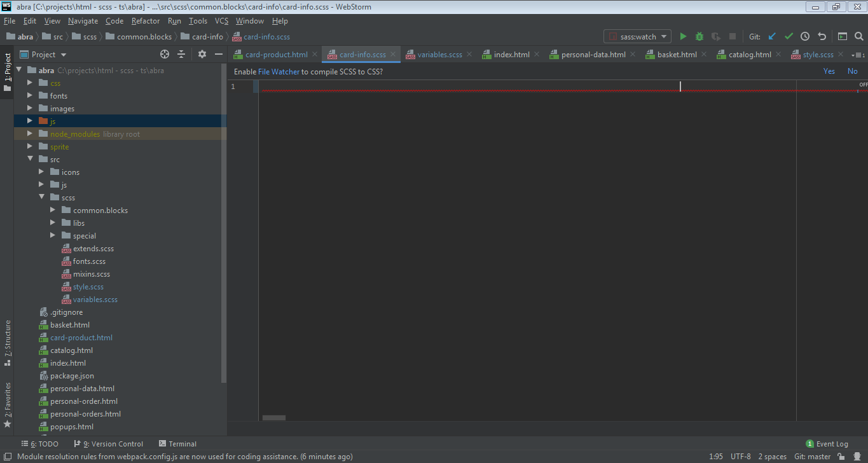Click the editor horizontal scrollbar thumb
Image resolution: width=868 pixels, height=463 pixels.
click(274, 418)
